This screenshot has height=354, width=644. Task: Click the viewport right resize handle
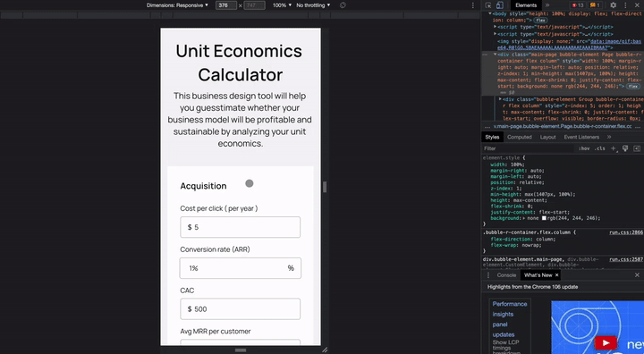pyautogui.click(x=325, y=187)
